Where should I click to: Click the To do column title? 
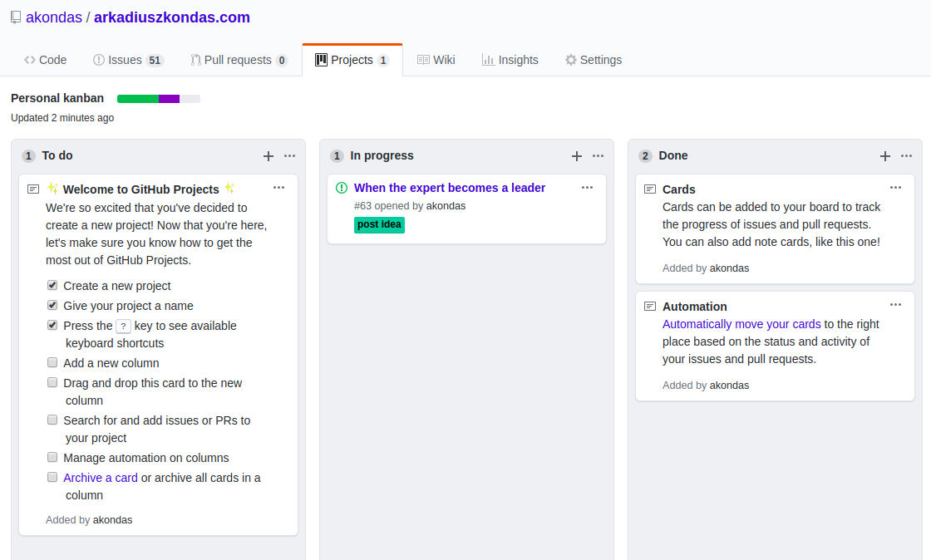(x=57, y=155)
